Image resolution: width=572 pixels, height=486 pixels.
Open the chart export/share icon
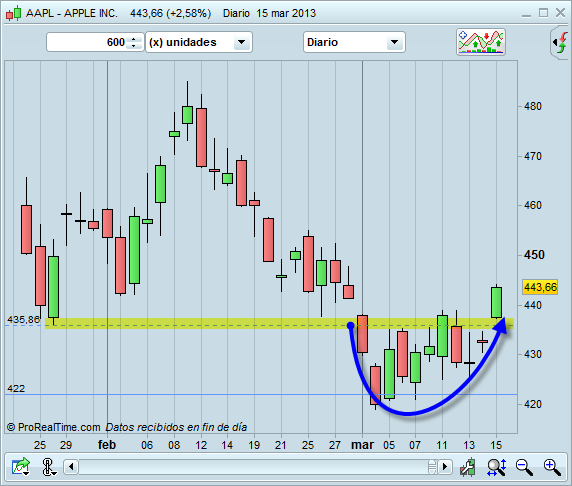[x=20, y=467]
